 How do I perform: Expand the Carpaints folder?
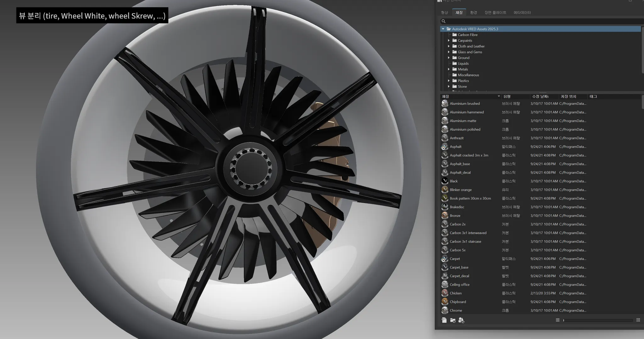[x=449, y=41]
